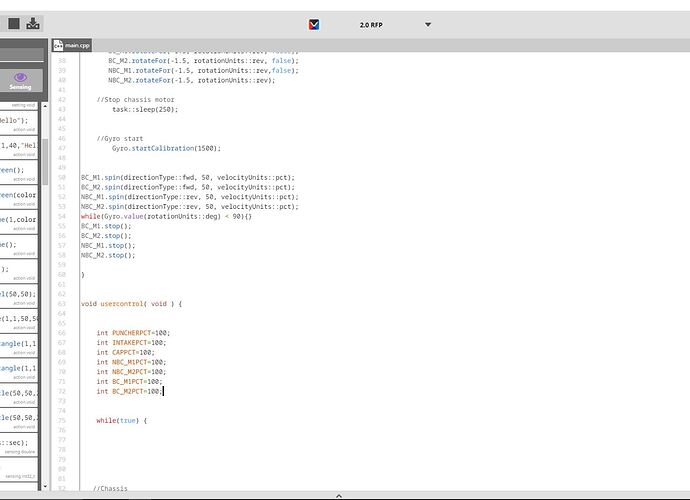This screenshot has width=690, height=500.
Task: Click the task::sleep(250); line
Action: (145, 109)
